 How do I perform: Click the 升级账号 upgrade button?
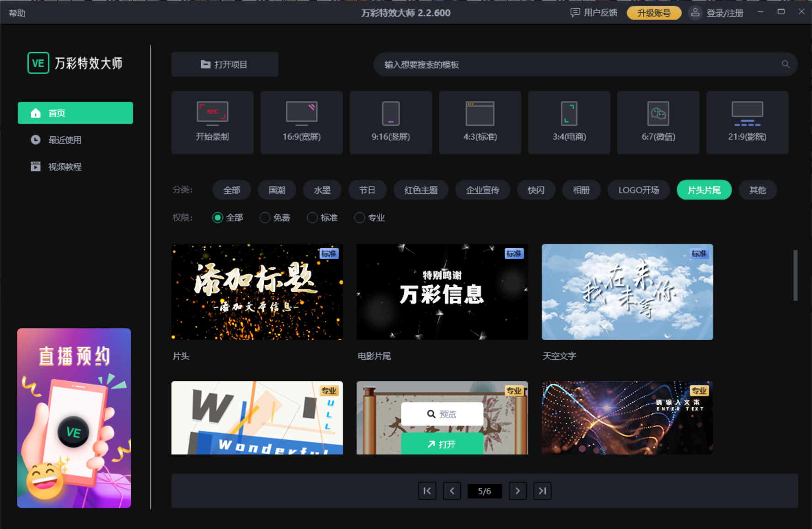pyautogui.click(x=654, y=13)
